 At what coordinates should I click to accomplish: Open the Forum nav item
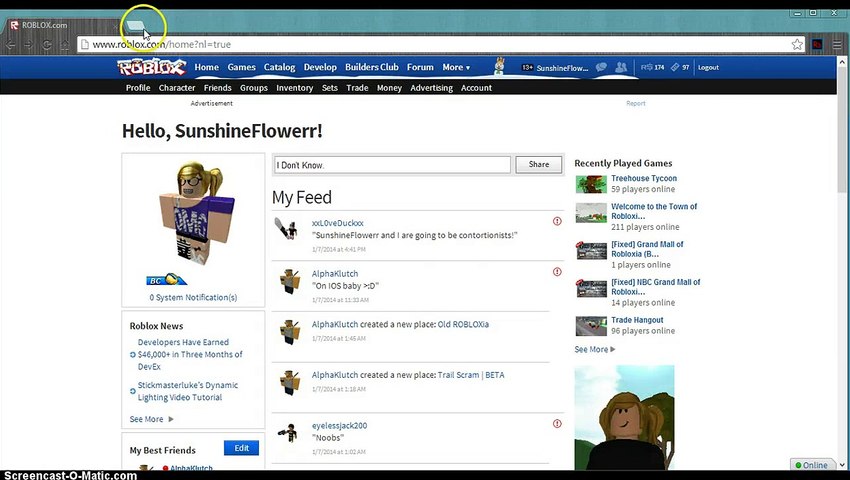point(420,67)
